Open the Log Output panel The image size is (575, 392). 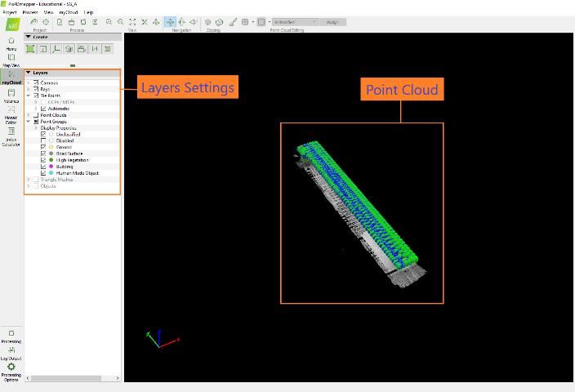pyautogui.click(x=11, y=352)
